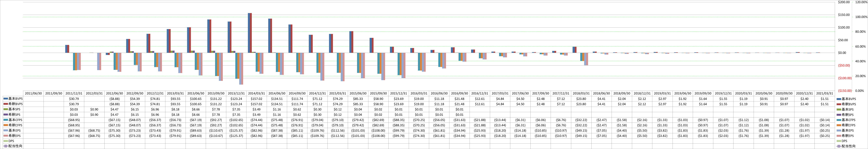
Task: Select 基本CFPS cell ($102.65) for 2013/12/31
Action: pos(236,120)
